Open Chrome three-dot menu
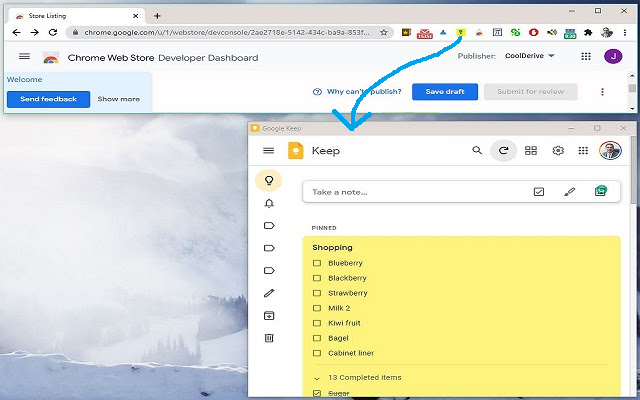The width and height of the screenshot is (640, 400). click(625, 32)
